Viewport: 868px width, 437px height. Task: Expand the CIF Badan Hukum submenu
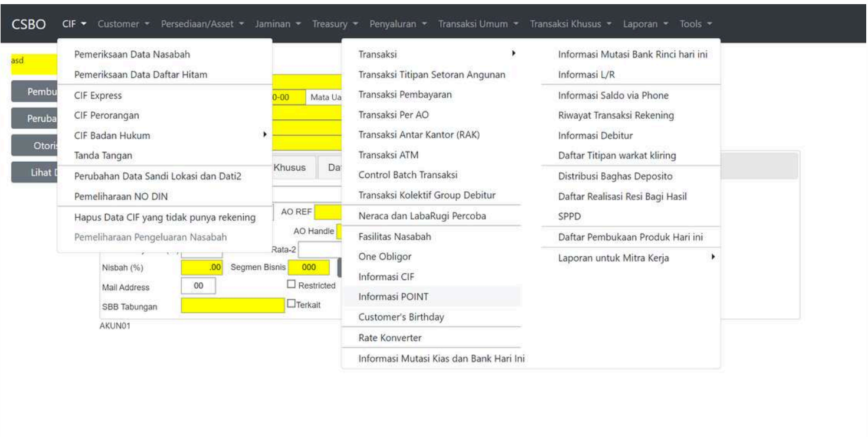pyautogui.click(x=164, y=135)
